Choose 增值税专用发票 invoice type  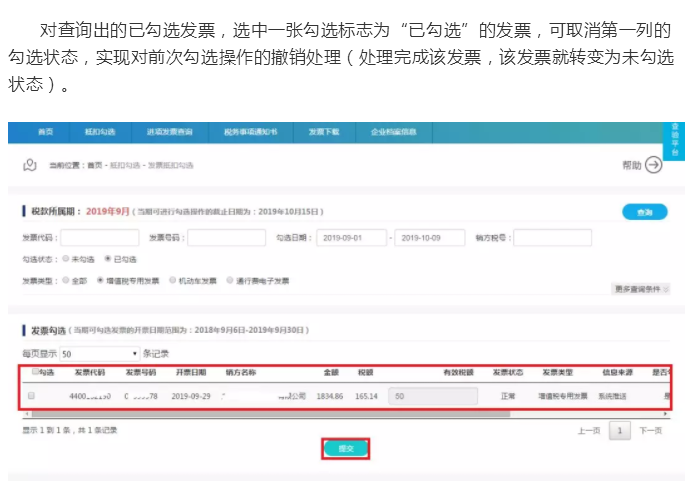101,281
